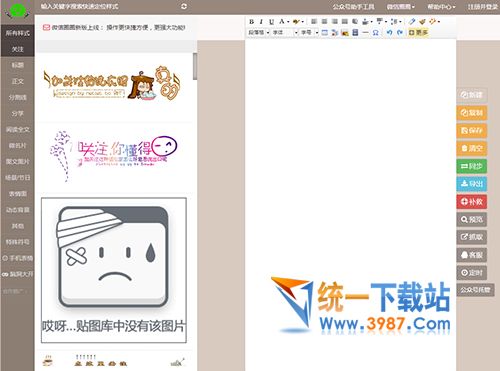This screenshot has height=371, width=500.
Task: Select the colorful 关注你懂得 template
Action: (x=113, y=155)
